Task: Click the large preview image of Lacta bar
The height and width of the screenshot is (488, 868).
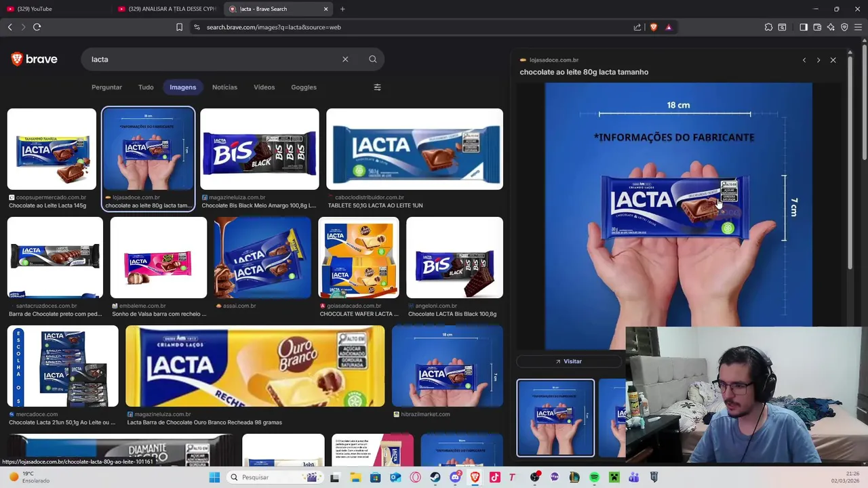Action: (x=678, y=216)
